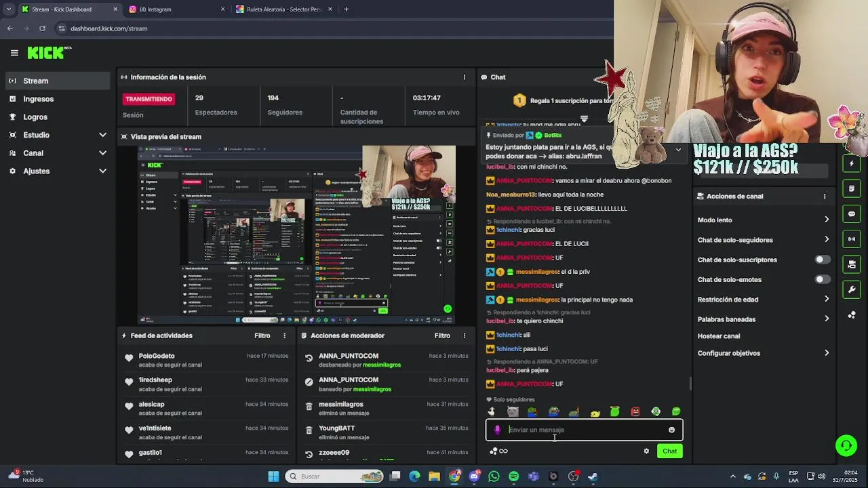
Task: Open Filtro in Acciones de moderador
Action: [442, 335]
